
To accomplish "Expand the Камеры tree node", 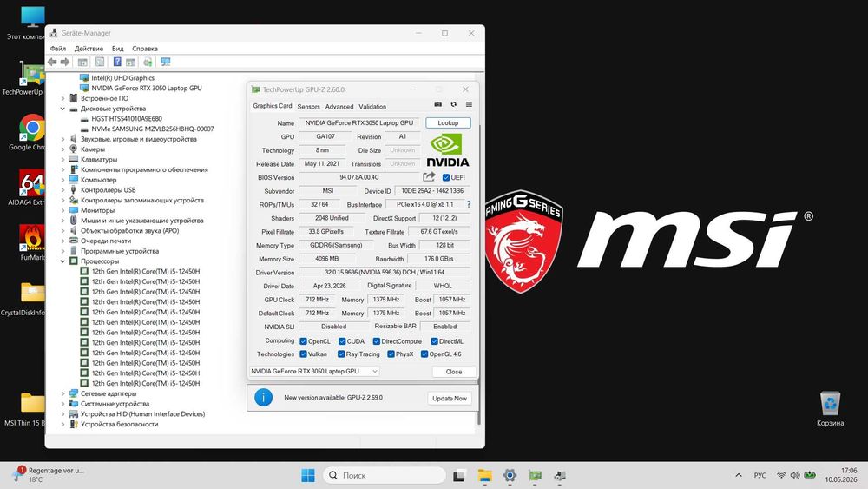I will (x=62, y=149).
